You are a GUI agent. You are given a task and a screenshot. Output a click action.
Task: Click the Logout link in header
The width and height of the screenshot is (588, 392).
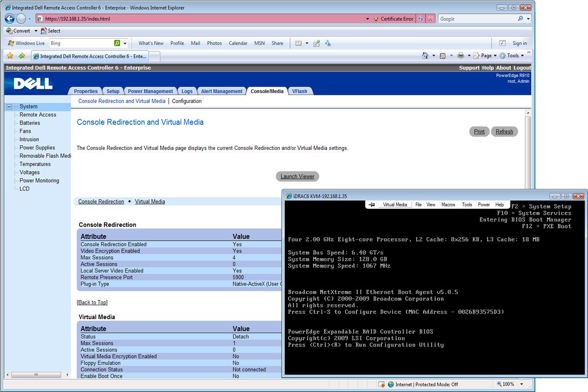[522, 68]
